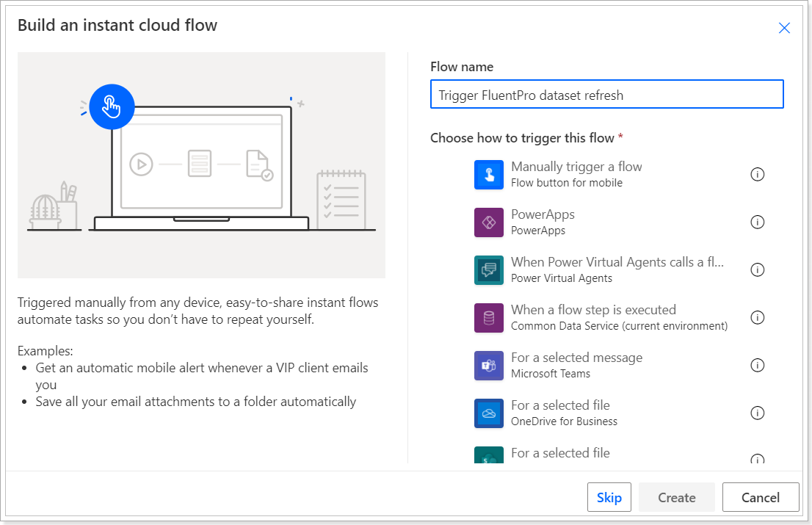Screen dimensions: 812x525
Task: Click the Flow name input field
Action: point(607,94)
